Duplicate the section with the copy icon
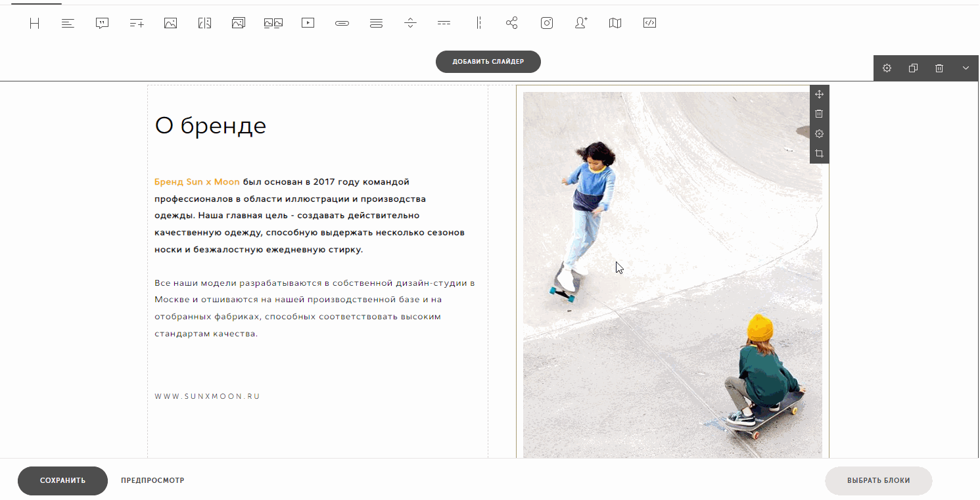 (x=913, y=68)
